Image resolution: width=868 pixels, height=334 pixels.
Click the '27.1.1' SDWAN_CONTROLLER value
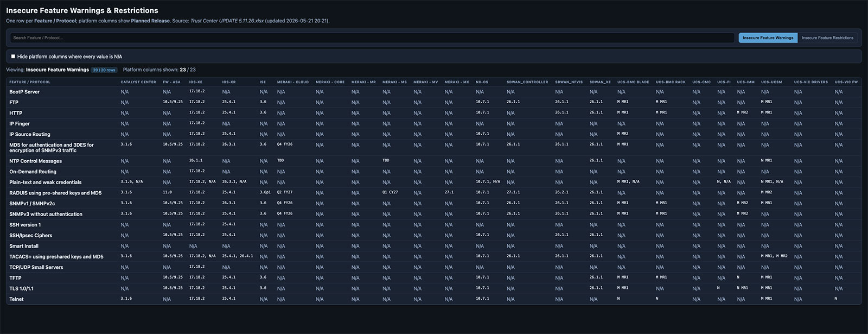pyautogui.click(x=513, y=192)
